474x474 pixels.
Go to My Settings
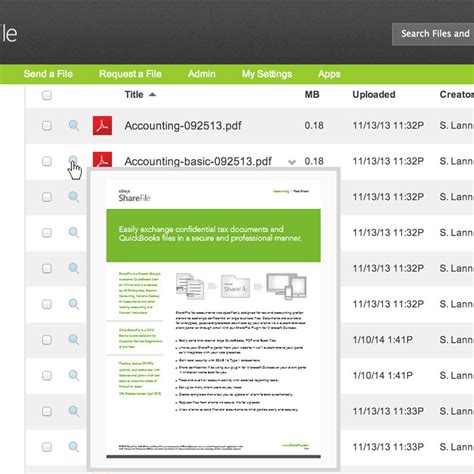pos(267,74)
